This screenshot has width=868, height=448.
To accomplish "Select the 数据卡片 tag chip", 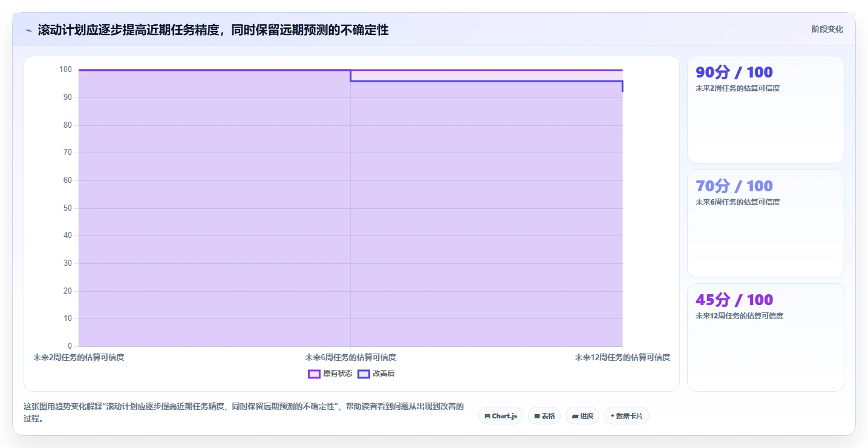I will tap(626, 416).
